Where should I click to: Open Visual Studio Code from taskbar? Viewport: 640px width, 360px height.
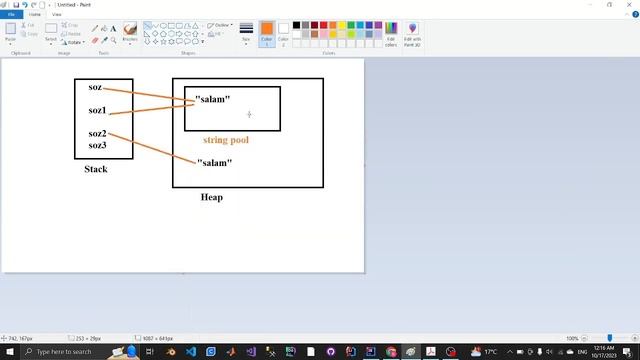tap(191, 351)
